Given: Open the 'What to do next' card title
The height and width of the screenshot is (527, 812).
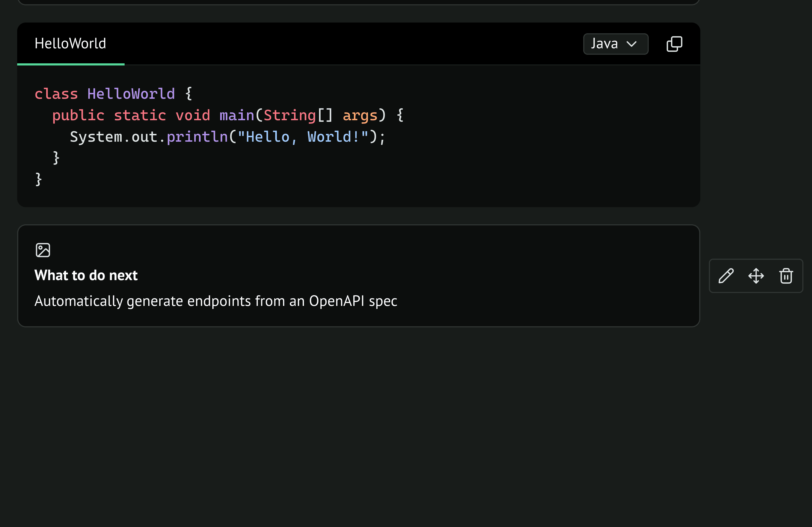Looking at the screenshot, I should [x=86, y=275].
